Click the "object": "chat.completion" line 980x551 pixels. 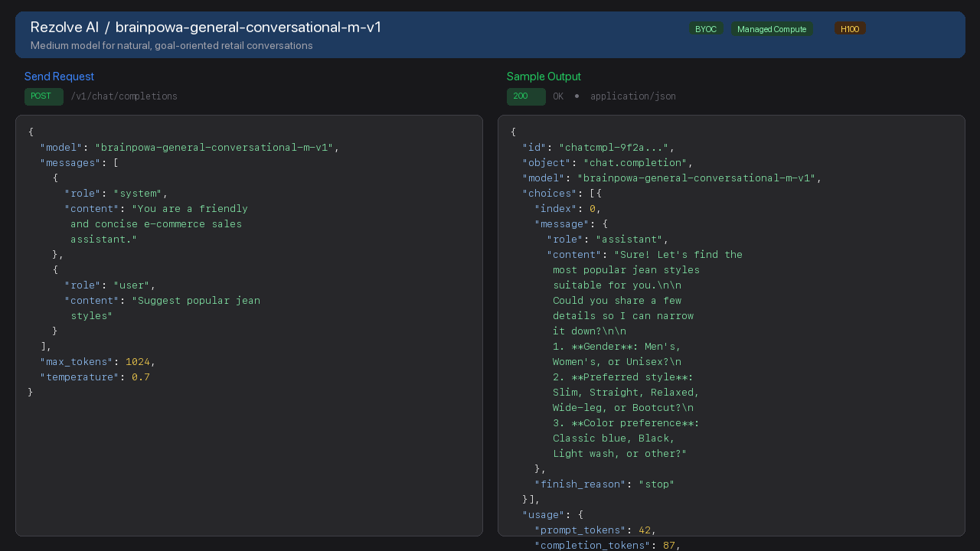607,163
